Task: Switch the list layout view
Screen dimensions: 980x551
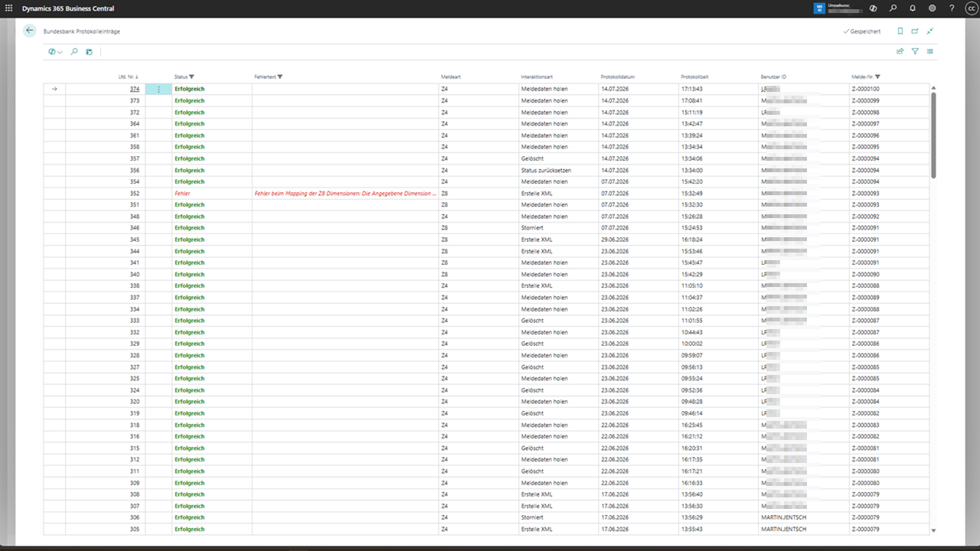Action: (x=930, y=51)
